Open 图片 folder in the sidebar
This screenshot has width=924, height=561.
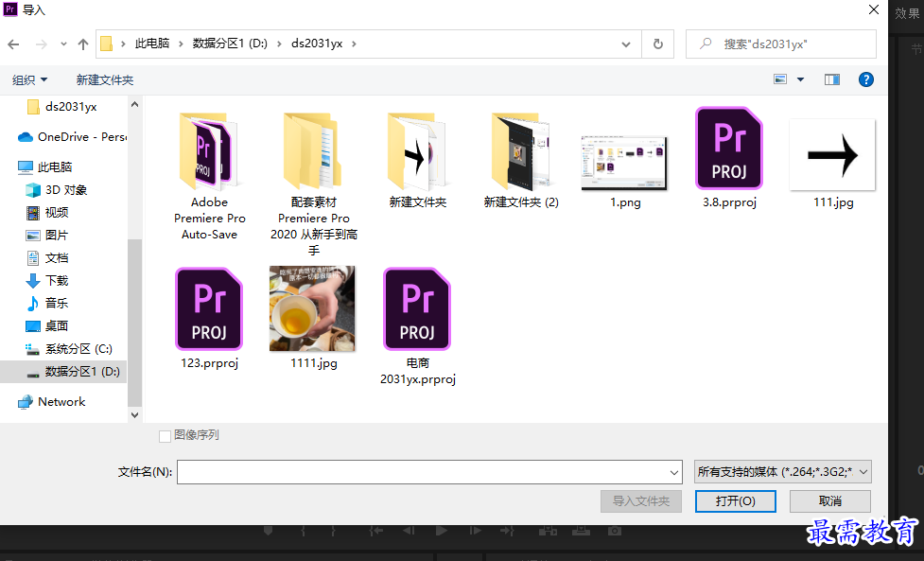click(x=47, y=236)
